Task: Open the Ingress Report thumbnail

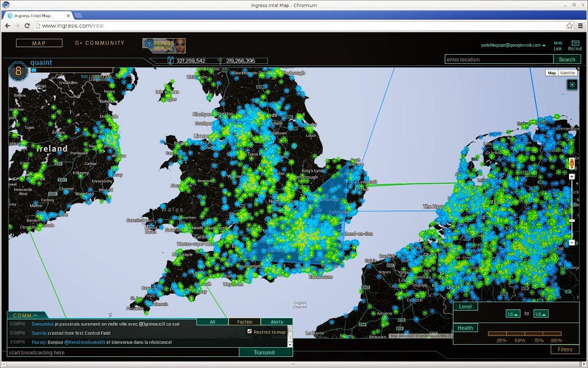Action: point(164,45)
